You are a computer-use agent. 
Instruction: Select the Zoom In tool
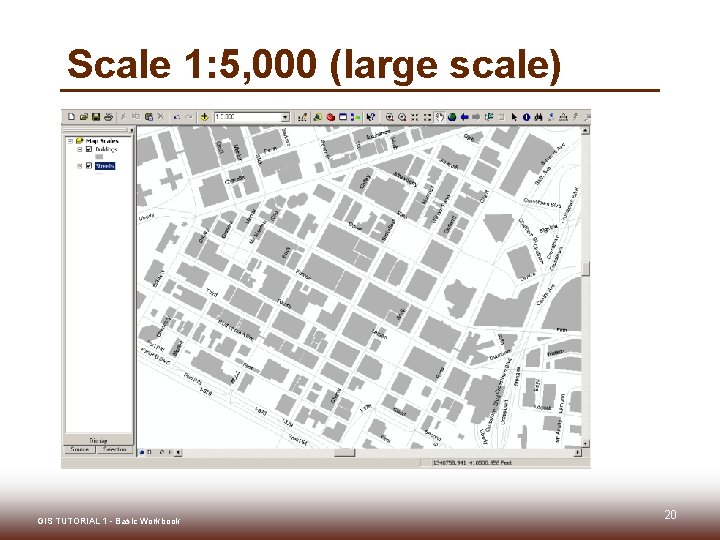pyautogui.click(x=389, y=117)
